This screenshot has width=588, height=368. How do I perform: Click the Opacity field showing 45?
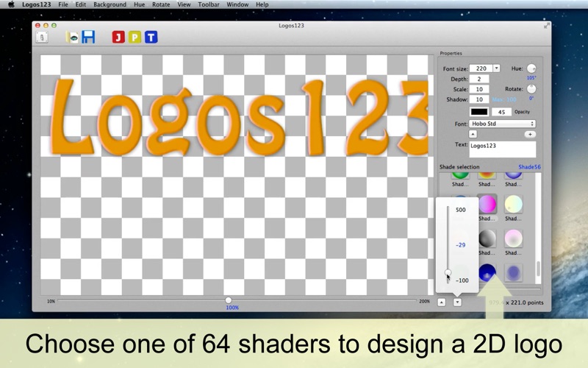pyautogui.click(x=501, y=112)
